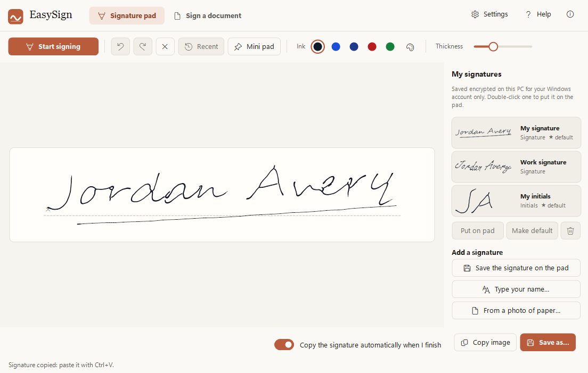
Task: Click Make default button
Action: [x=532, y=231]
